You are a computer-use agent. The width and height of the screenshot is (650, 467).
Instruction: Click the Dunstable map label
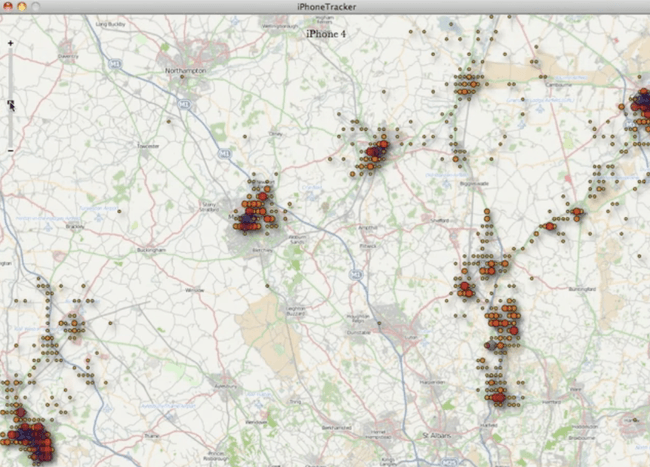coord(357,332)
